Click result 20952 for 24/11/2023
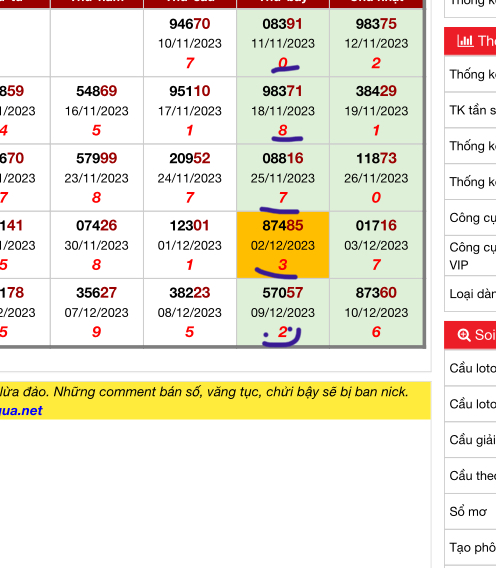The height and width of the screenshot is (568, 496). tap(190, 159)
